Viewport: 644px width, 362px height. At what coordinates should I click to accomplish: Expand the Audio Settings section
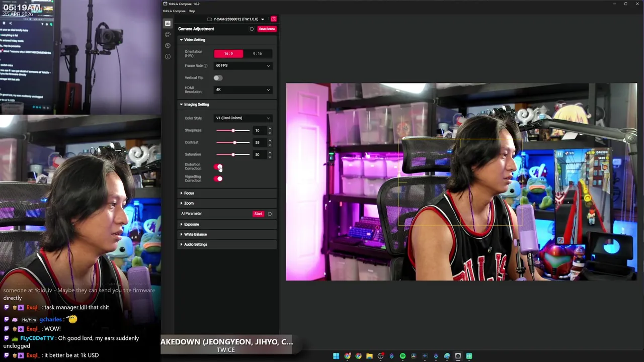(226, 244)
